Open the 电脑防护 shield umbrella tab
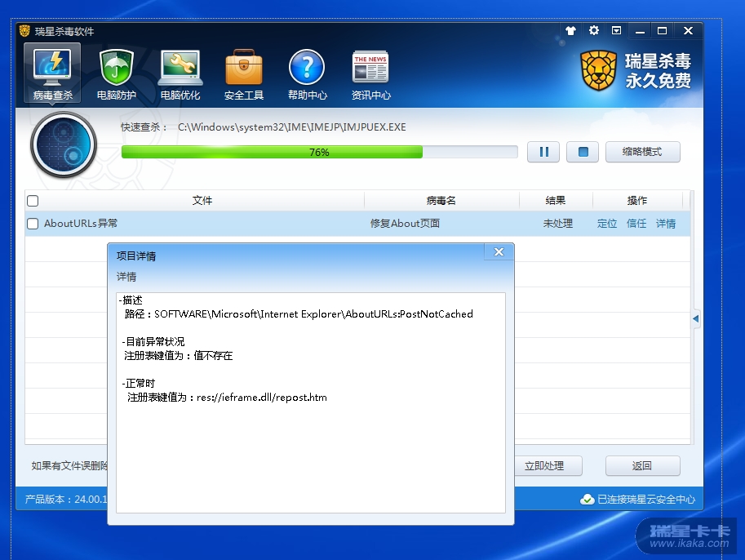This screenshot has width=745, height=560. (x=117, y=74)
